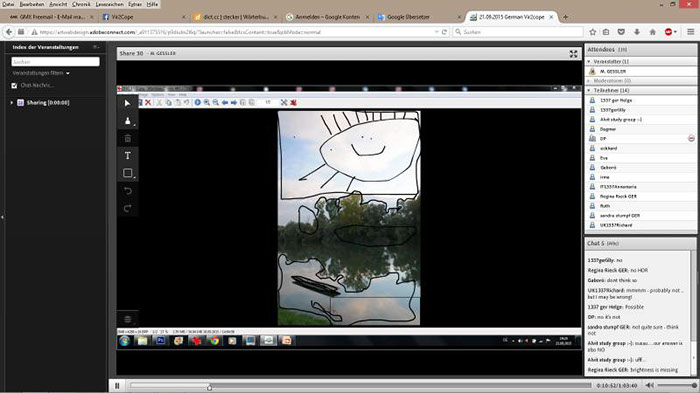700x393 pixels.
Task: Click Windows start orb in shared taskbar
Action: (124, 341)
